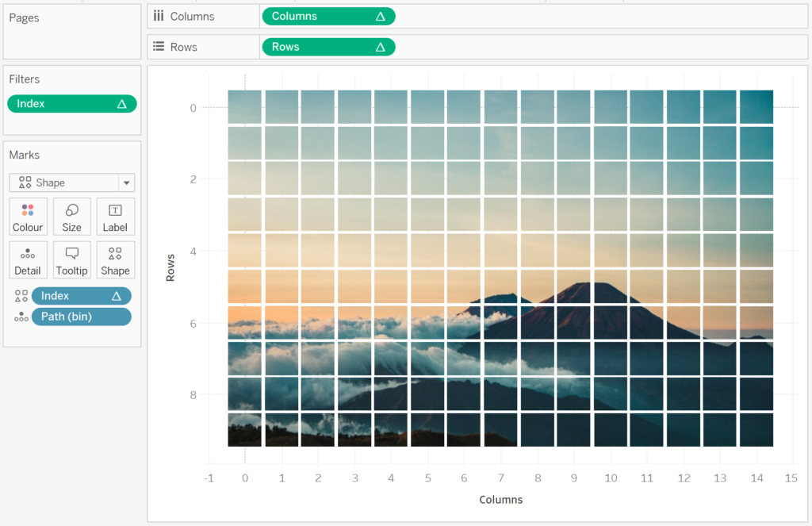This screenshot has width=812, height=526.
Task: Click y-axis tick label 8
Action: [193, 395]
